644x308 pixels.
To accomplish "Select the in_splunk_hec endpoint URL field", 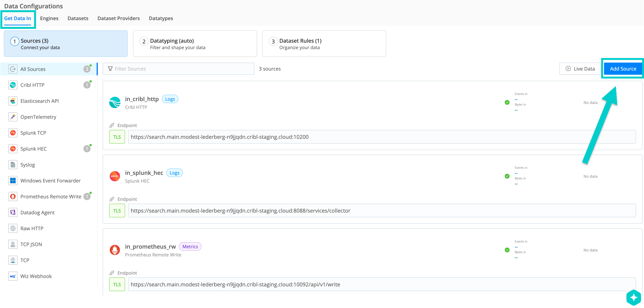I will (x=382, y=211).
